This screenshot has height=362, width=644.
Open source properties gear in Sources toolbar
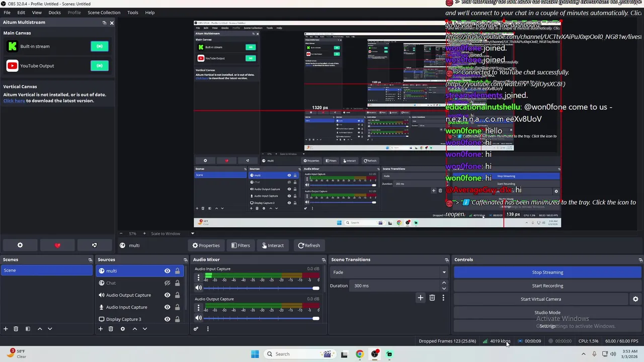pos(123,329)
